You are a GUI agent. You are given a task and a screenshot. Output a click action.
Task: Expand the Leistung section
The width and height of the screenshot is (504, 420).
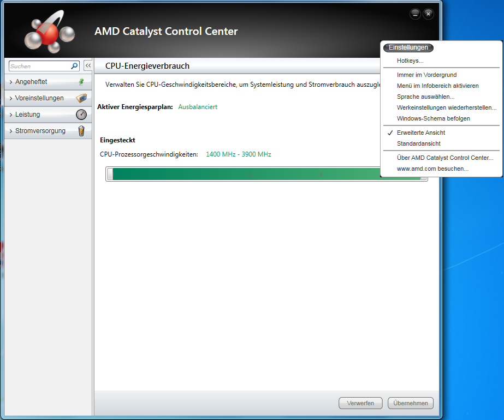[48, 115]
